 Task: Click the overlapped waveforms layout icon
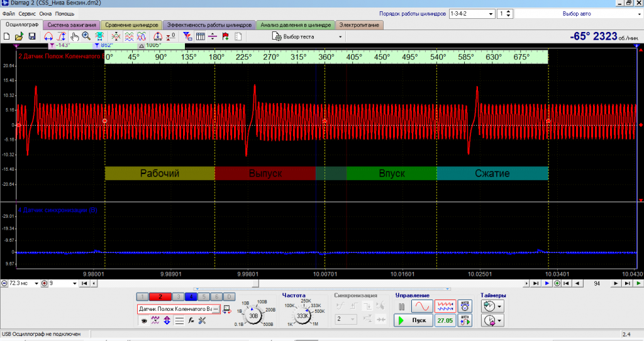pos(142,36)
